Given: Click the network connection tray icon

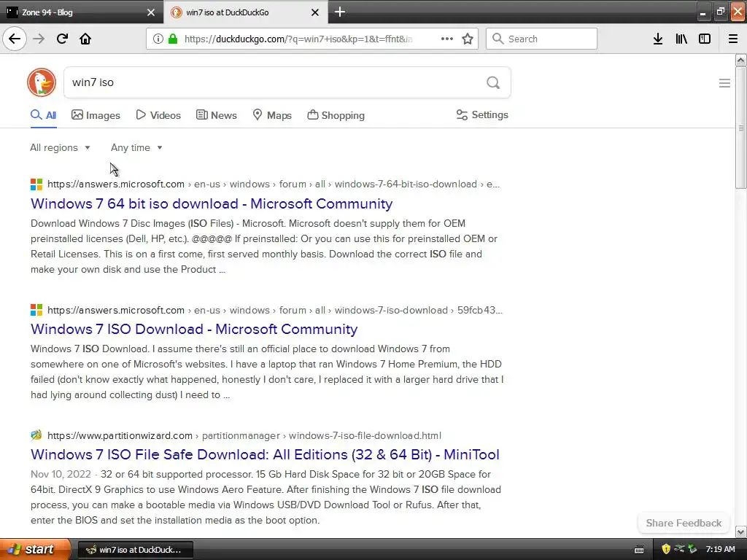Looking at the screenshot, I should pyautogui.click(x=679, y=549).
